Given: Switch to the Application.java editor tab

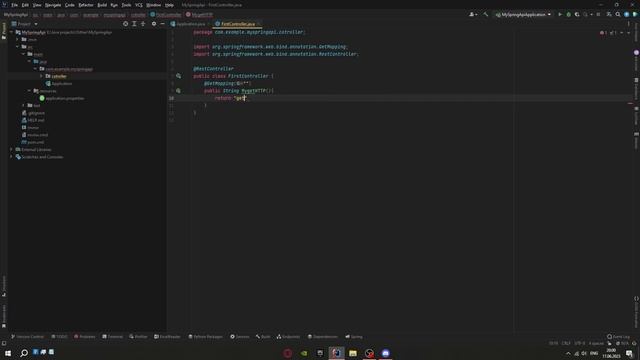Looking at the screenshot, I should tap(188, 24).
